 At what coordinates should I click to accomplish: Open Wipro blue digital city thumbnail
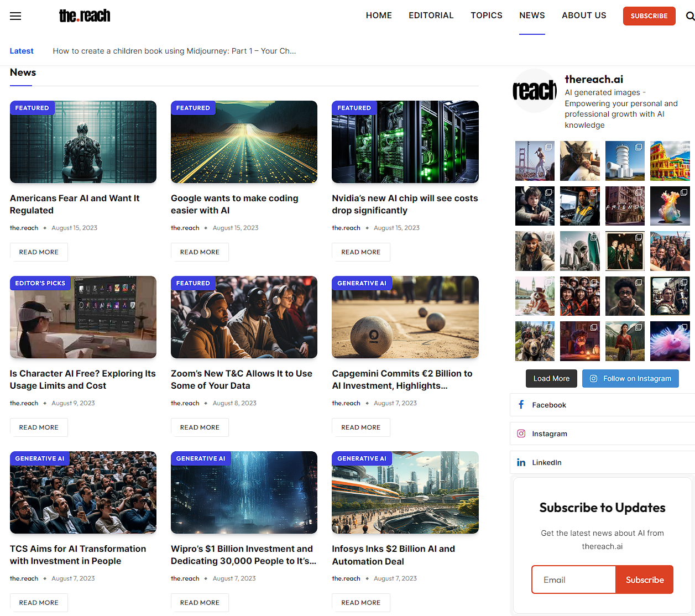244,492
